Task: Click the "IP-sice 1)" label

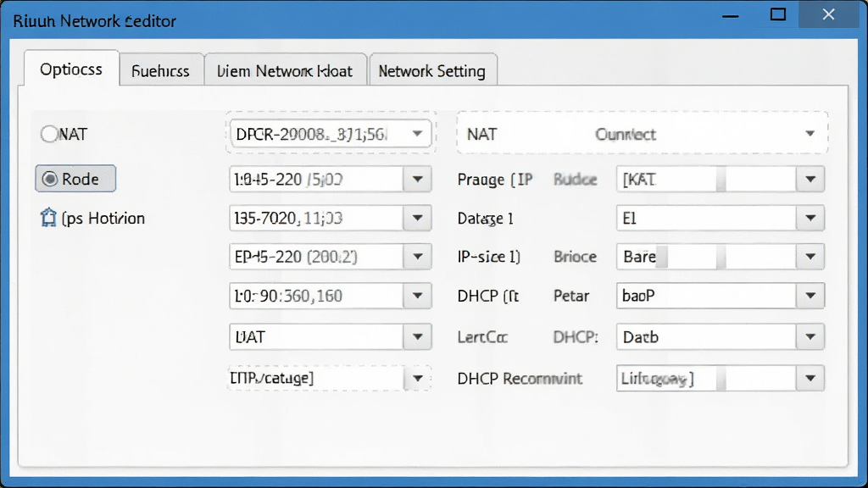Action: pyautogui.click(x=489, y=257)
